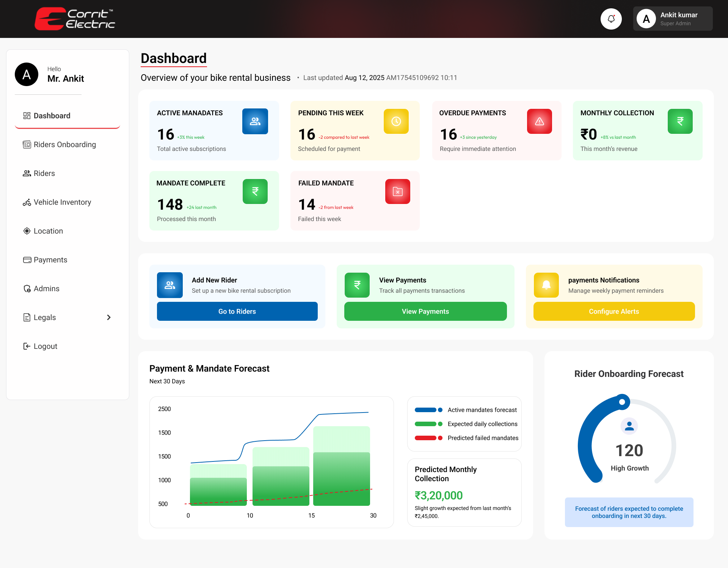Image resolution: width=728 pixels, height=568 pixels.
Task: Click the Pending This Week card heading
Action: click(331, 113)
